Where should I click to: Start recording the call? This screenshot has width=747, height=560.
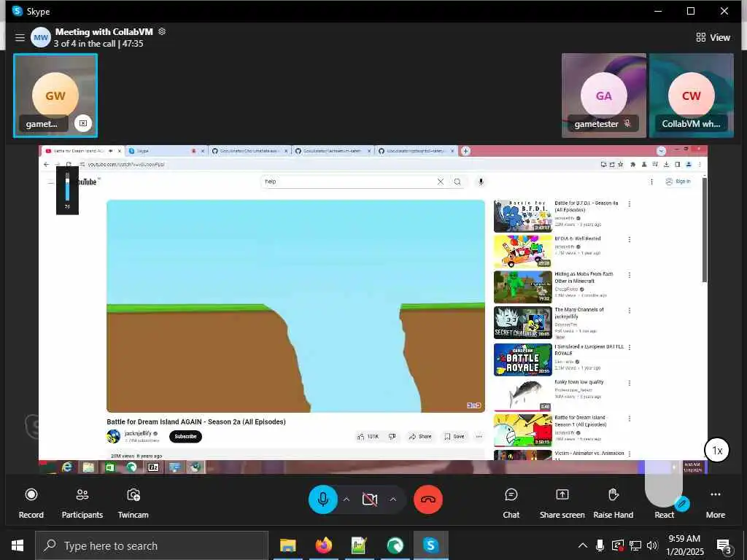[x=31, y=503]
